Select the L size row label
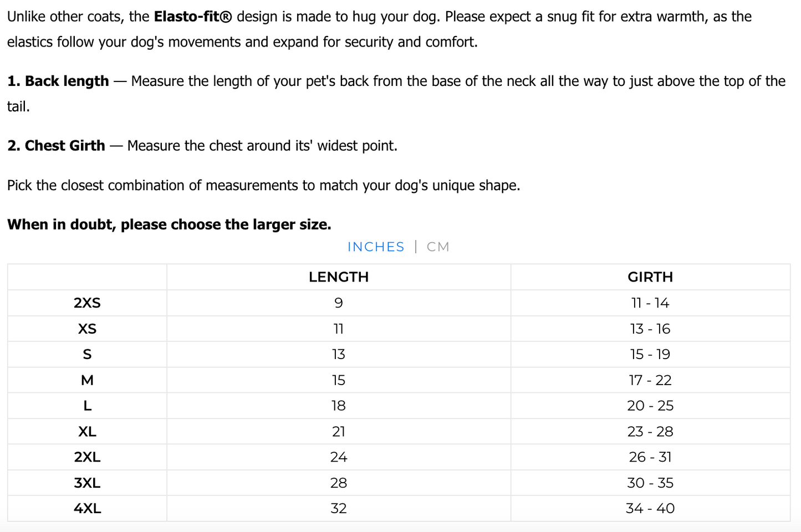801x532 pixels. pos(87,406)
